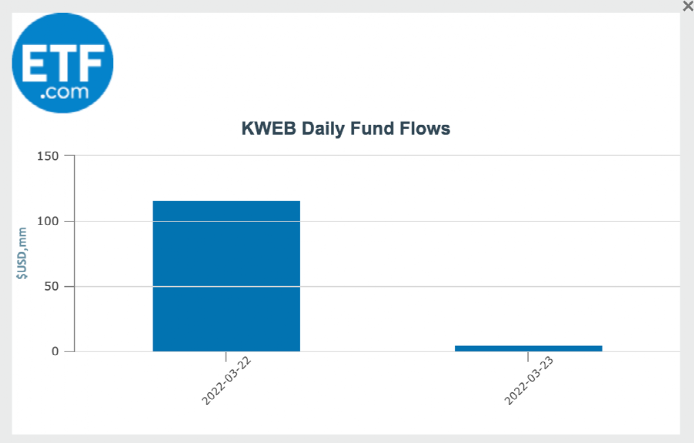Viewport: 694px width, 443px height.
Task: Click the 150 y-axis value label
Action: point(48,156)
